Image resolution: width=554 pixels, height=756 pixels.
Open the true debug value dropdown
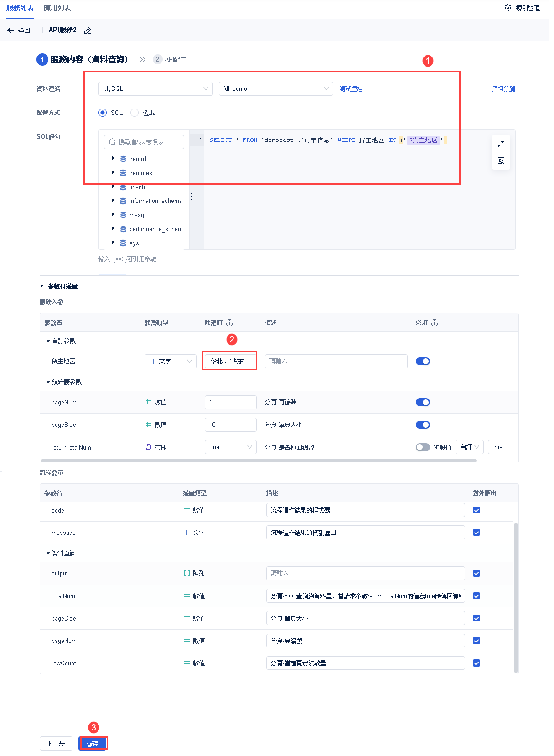[x=230, y=447]
